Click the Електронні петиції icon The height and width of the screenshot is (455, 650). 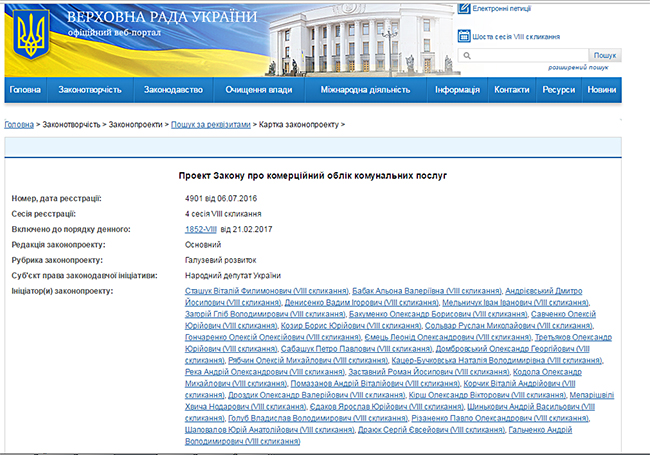click(465, 8)
